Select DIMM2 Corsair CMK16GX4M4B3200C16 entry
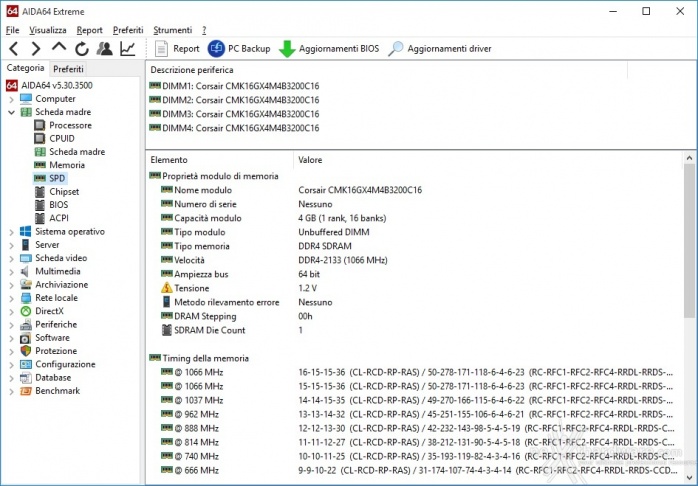Image resolution: width=698 pixels, height=486 pixels. 235,100
